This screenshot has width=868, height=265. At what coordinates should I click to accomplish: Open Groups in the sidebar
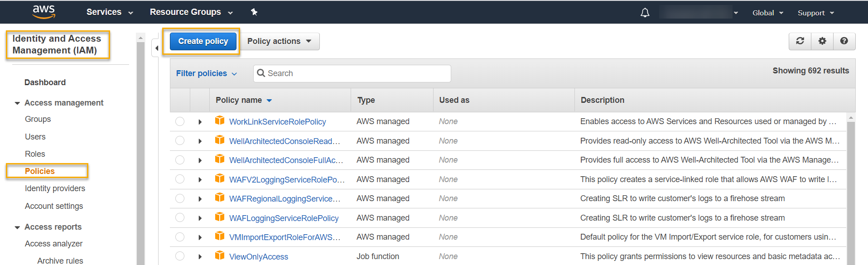pos(38,119)
